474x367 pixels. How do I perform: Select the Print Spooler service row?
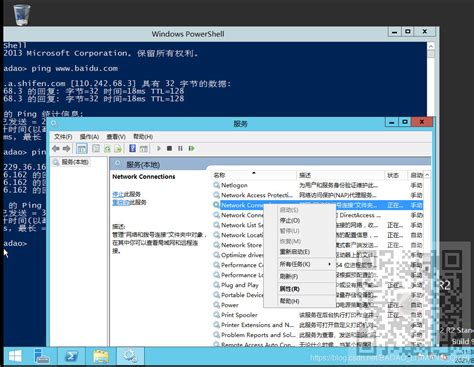[x=317, y=315]
